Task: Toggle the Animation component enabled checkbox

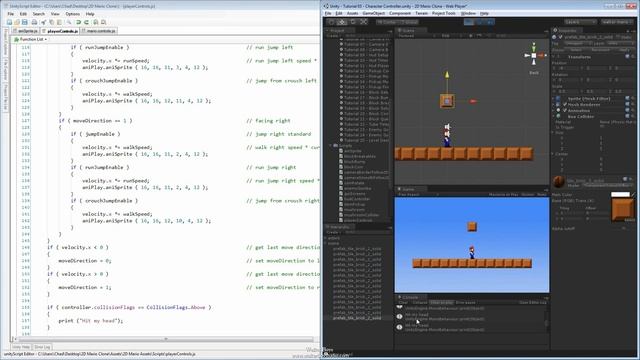Action: tap(565, 111)
